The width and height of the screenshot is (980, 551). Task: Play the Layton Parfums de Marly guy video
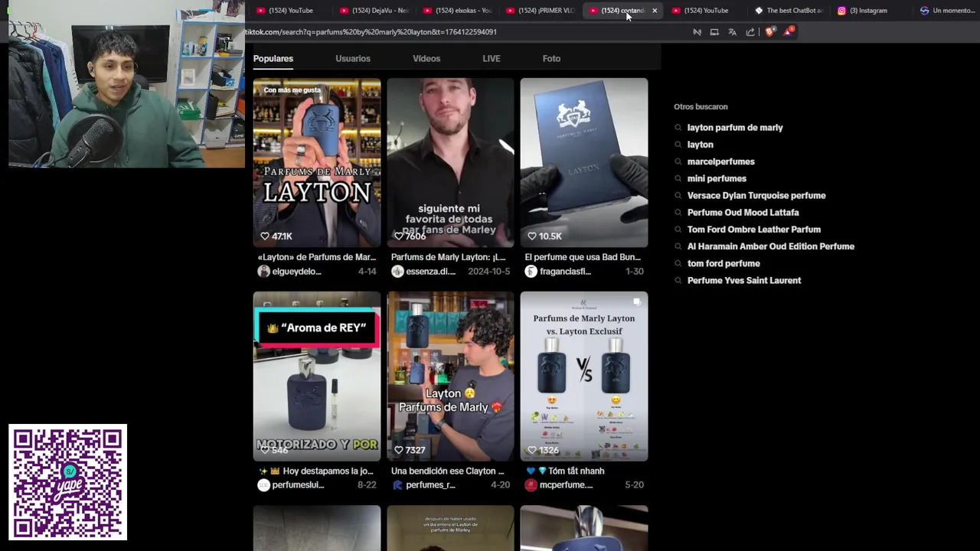pyautogui.click(x=450, y=376)
